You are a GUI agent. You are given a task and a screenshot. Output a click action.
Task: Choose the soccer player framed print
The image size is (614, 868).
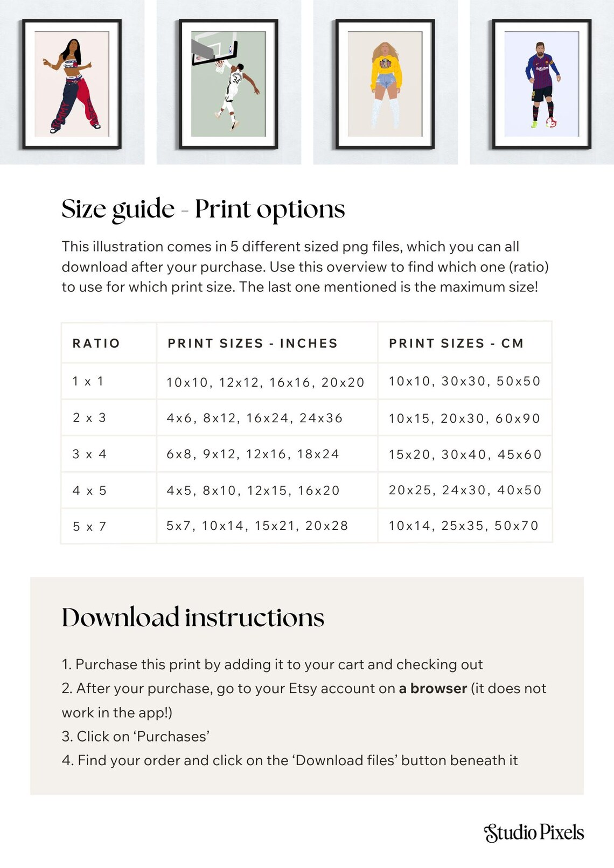tap(542, 84)
